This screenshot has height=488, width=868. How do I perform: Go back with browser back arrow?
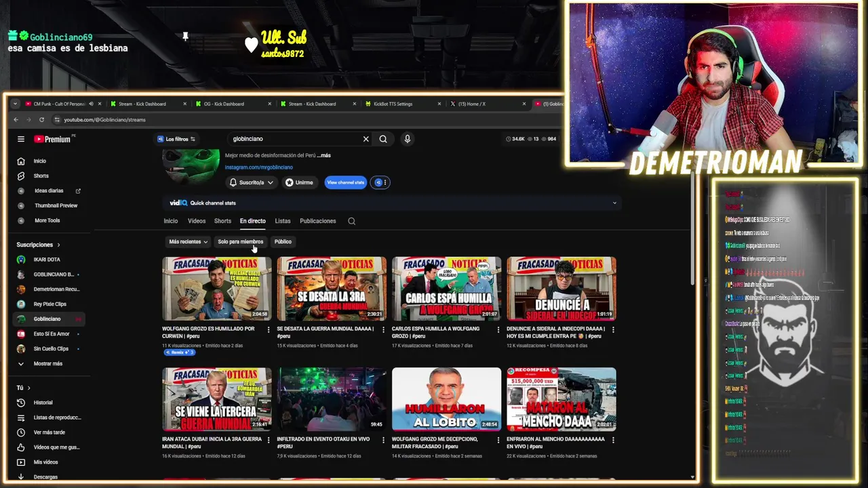click(17, 120)
